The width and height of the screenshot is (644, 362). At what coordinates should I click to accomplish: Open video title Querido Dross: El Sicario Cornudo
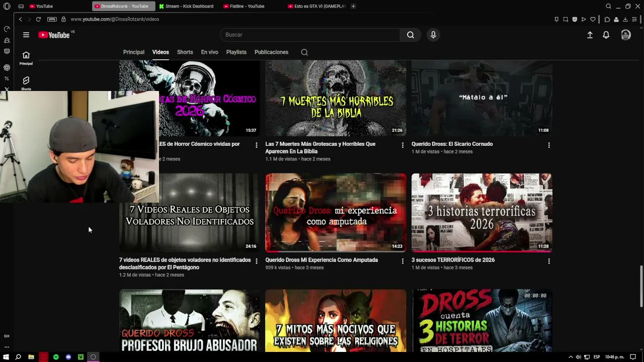[452, 144]
